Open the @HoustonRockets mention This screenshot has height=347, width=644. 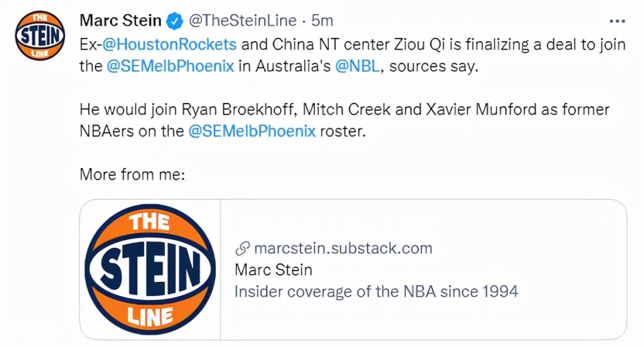point(169,44)
